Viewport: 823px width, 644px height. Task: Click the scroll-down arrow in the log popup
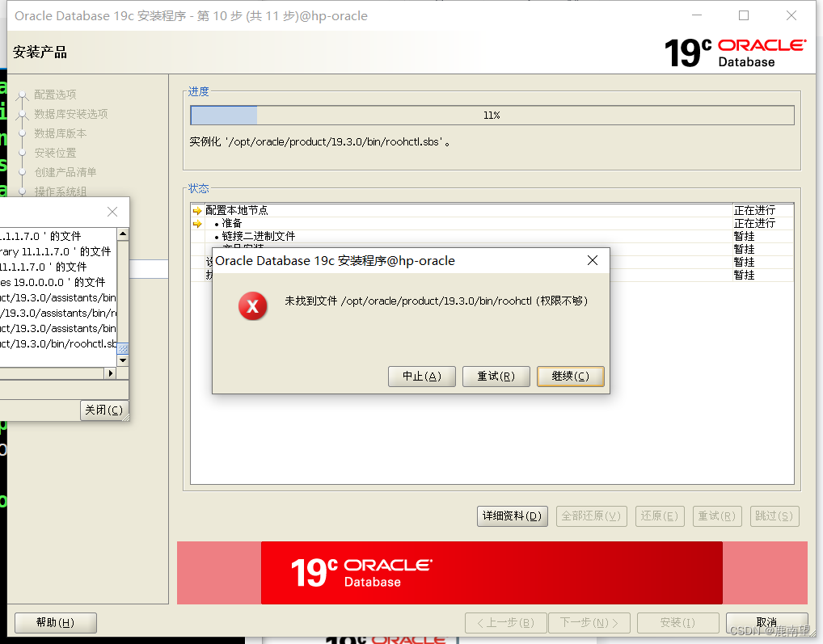tap(122, 360)
